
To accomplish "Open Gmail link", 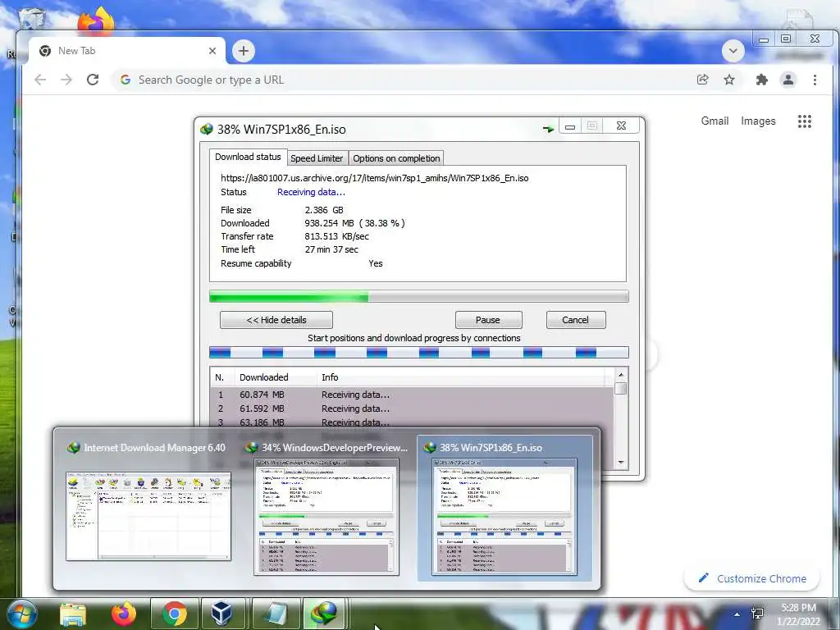I will (x=714, y=121).
